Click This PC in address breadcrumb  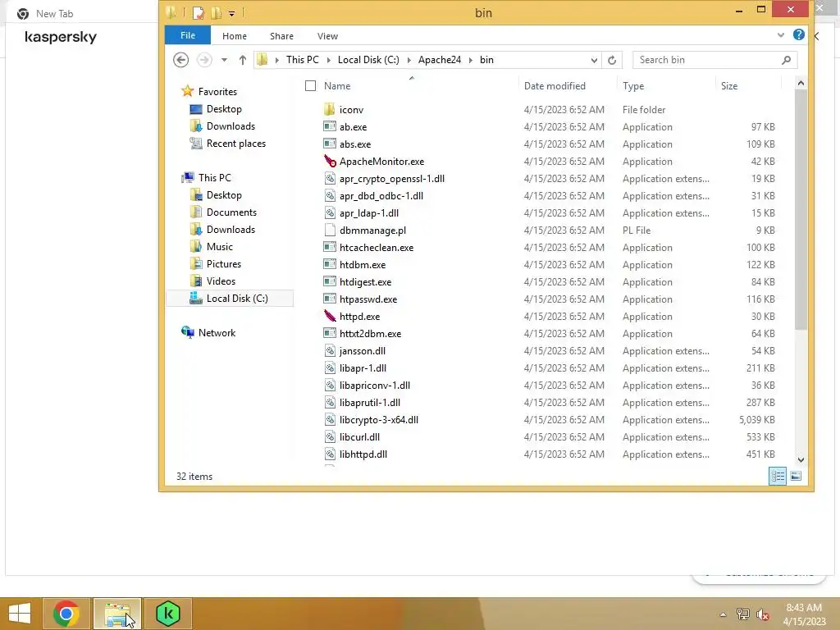pos(302,60)
